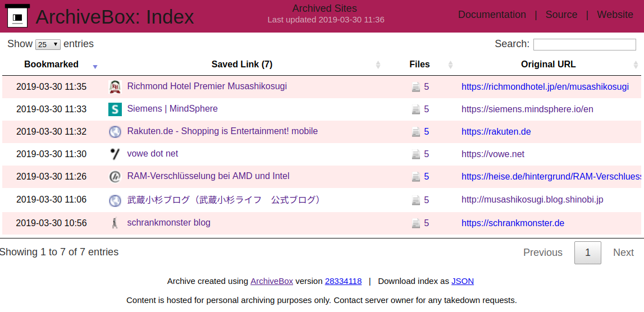Click the Files column header

pos(420,64)
